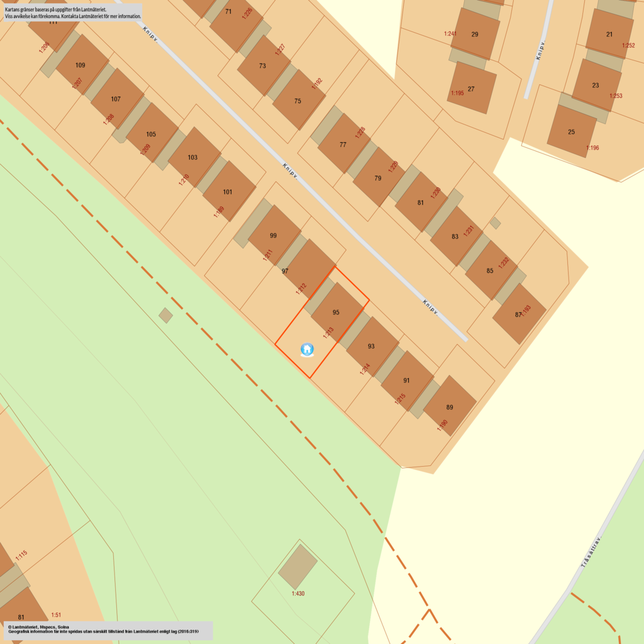Select house number 95 label

click(x=336, y=313)
